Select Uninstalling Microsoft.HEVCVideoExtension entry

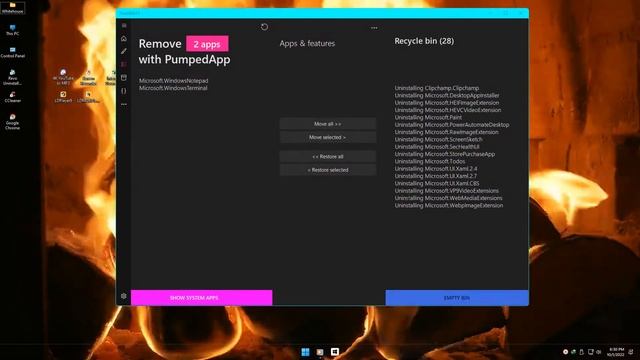click(x=448, y=110)
